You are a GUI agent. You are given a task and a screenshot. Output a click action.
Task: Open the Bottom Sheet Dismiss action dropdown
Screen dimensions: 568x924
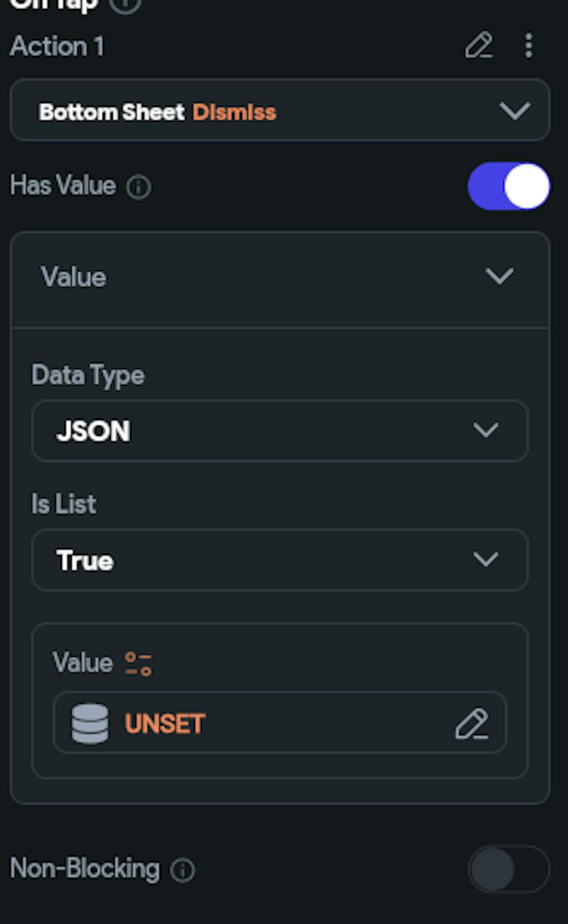click(x=279, y=111)
